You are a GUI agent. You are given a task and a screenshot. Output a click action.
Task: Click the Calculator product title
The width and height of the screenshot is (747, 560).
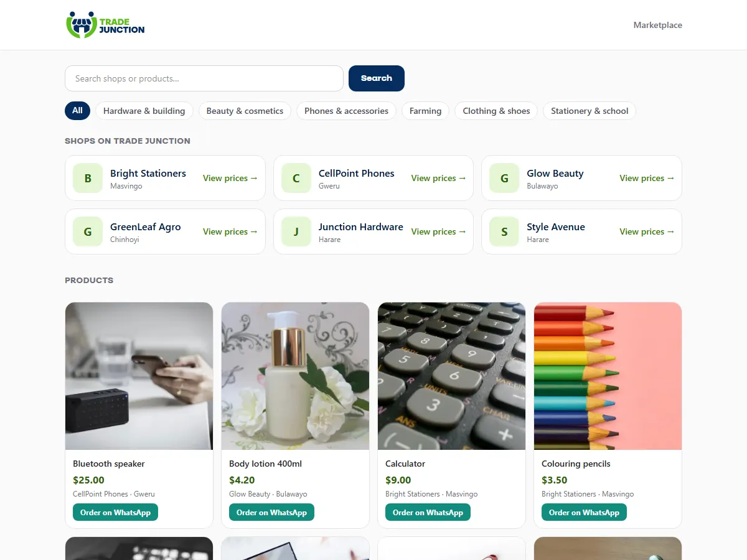[x=405, y=464]
